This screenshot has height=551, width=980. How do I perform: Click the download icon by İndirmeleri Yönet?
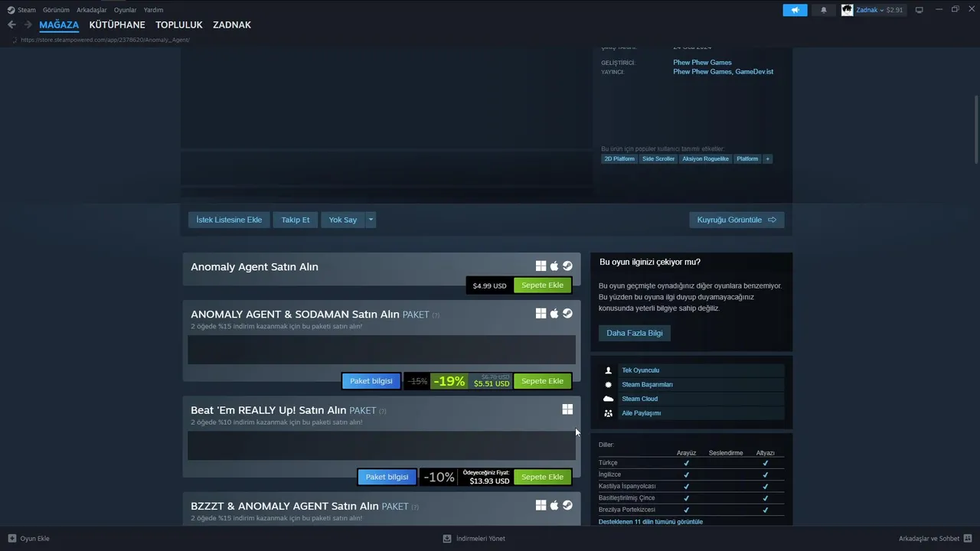(x=447, y=538)
